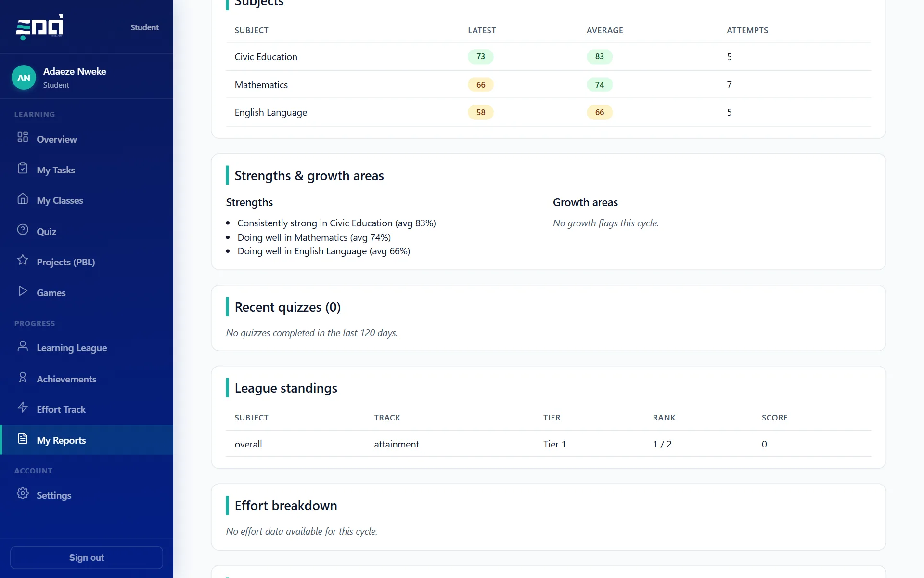Select the Civic Education subject row

[549, 56]
